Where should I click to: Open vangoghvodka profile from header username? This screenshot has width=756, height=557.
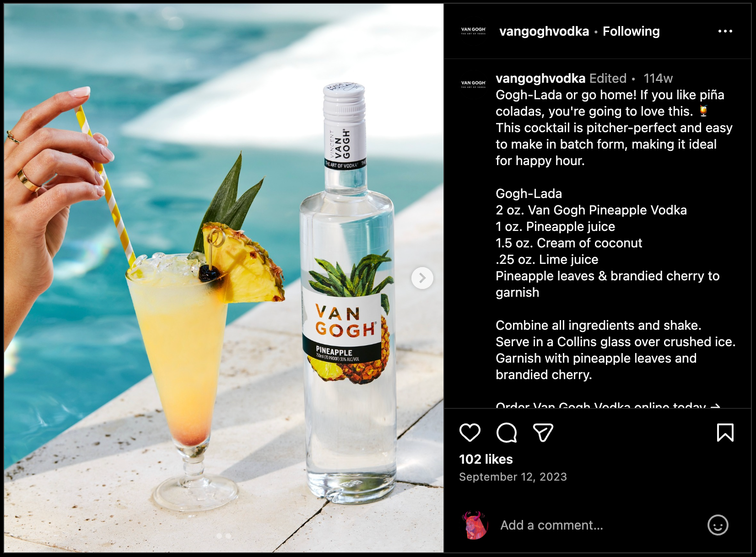click(544, 31)
